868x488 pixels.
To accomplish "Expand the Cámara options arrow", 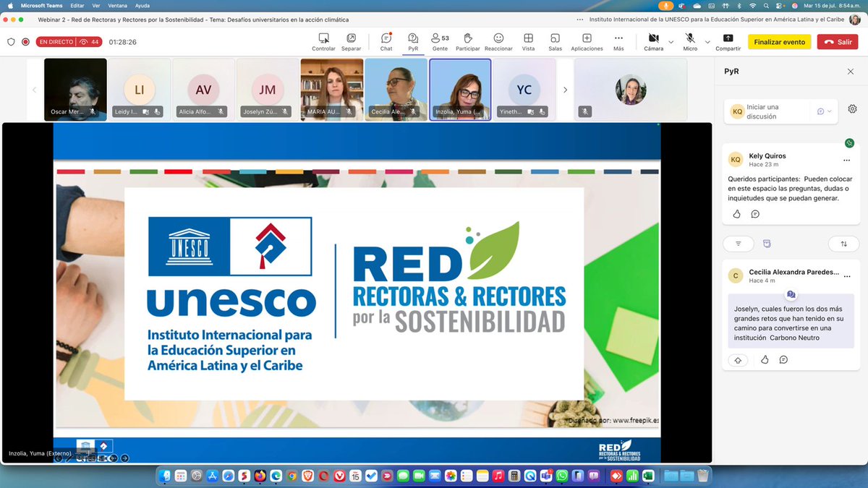I will click(x=671, y=42).
